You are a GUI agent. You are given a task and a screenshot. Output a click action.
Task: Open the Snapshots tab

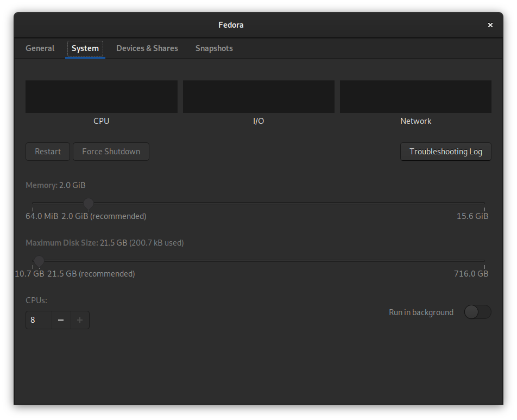click(214, 48)
